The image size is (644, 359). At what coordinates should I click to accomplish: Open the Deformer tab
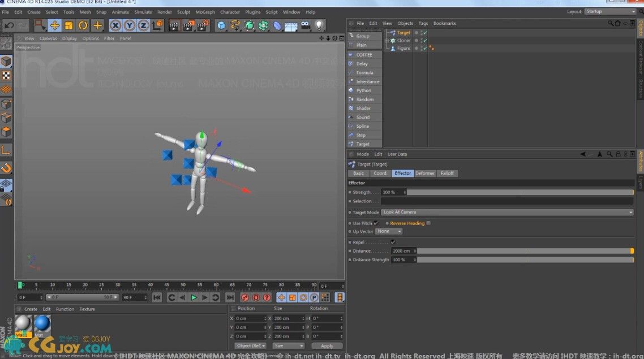point(425,173)
